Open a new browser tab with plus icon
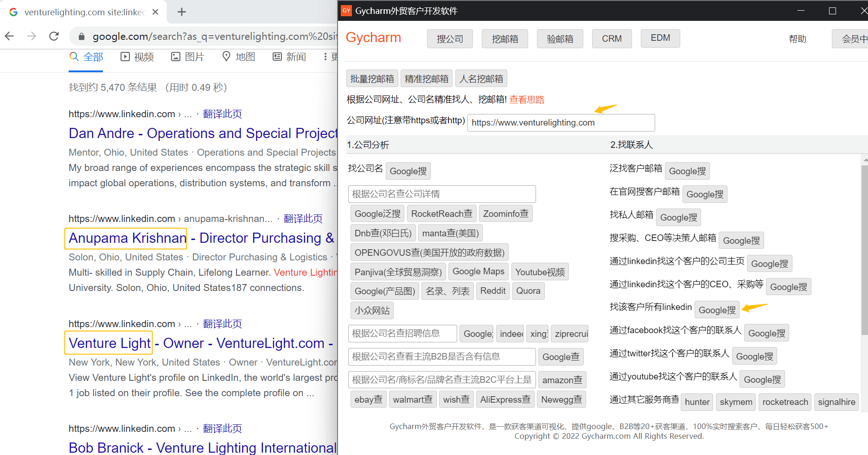868x455 pixels. tap(182, 12)
